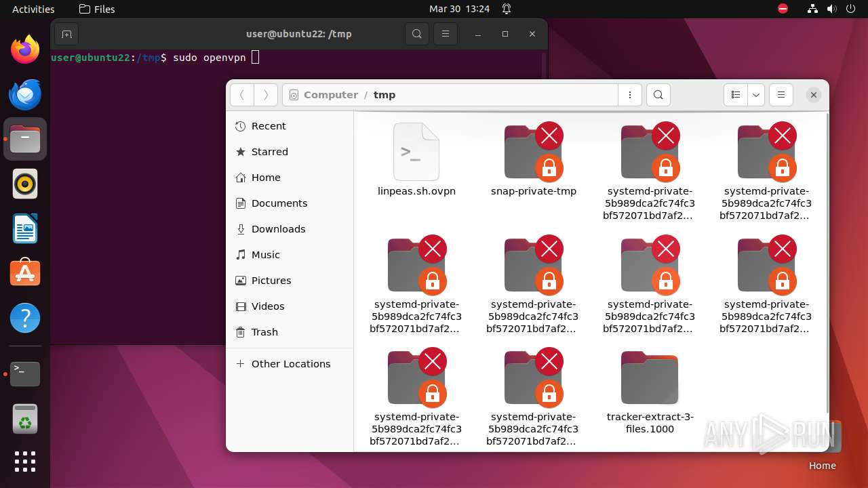Open the Home desktop folder icon
This screenshot has width=868, height=488.
[x=822, y=445]
